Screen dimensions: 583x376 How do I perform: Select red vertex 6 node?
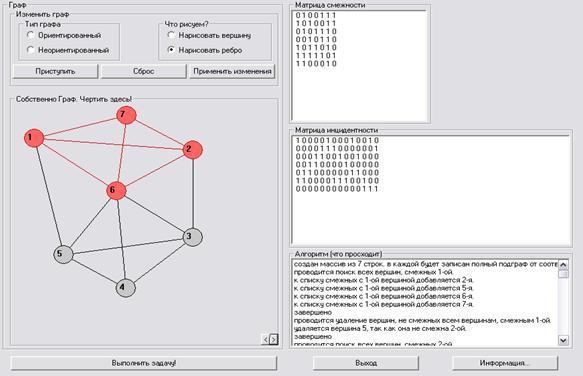coord(116,190)
